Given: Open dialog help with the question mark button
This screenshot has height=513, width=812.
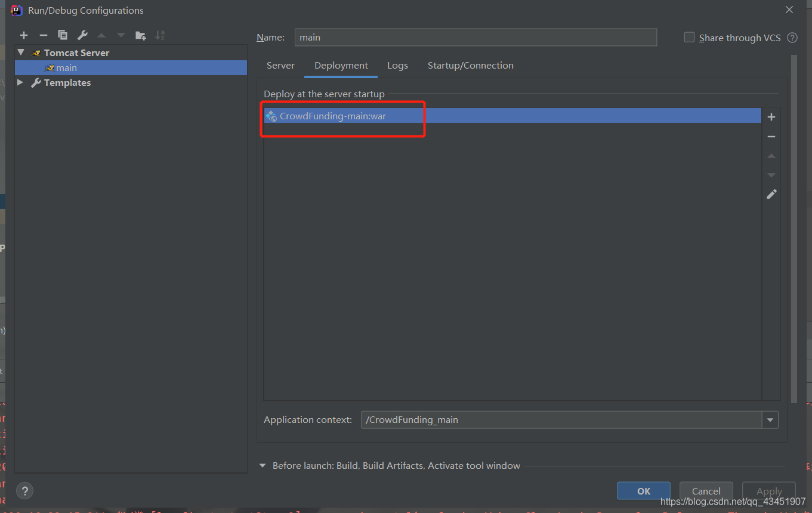Looking at the screenshot, I should click(x=24, y=491).
